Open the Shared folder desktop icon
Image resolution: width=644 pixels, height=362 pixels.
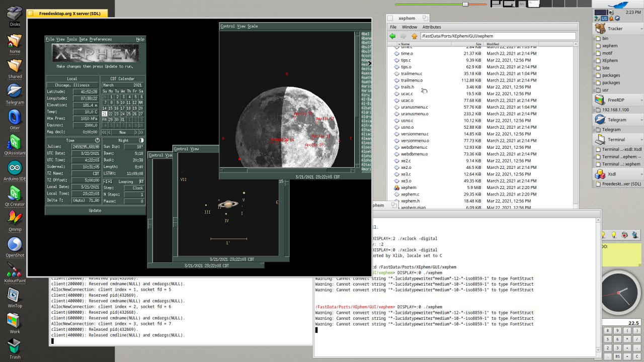[x=15, y=68]
